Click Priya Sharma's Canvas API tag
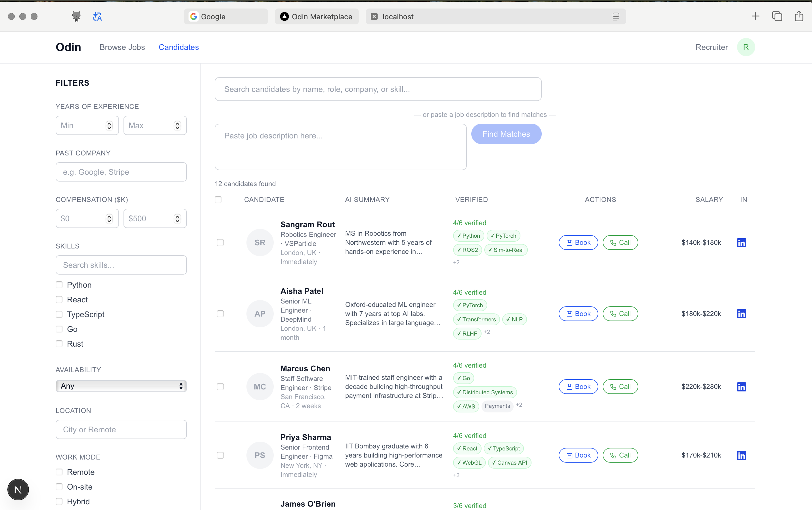 pos(510,463)
